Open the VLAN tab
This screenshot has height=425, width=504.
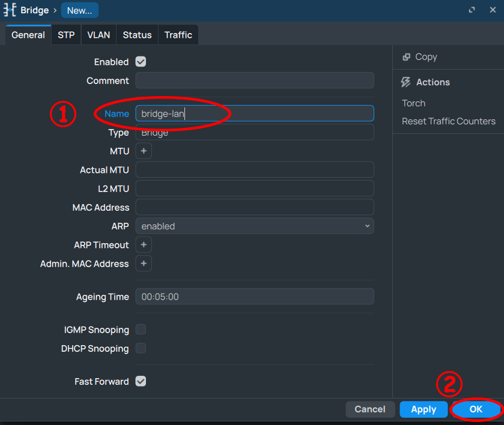click(99, 35)
